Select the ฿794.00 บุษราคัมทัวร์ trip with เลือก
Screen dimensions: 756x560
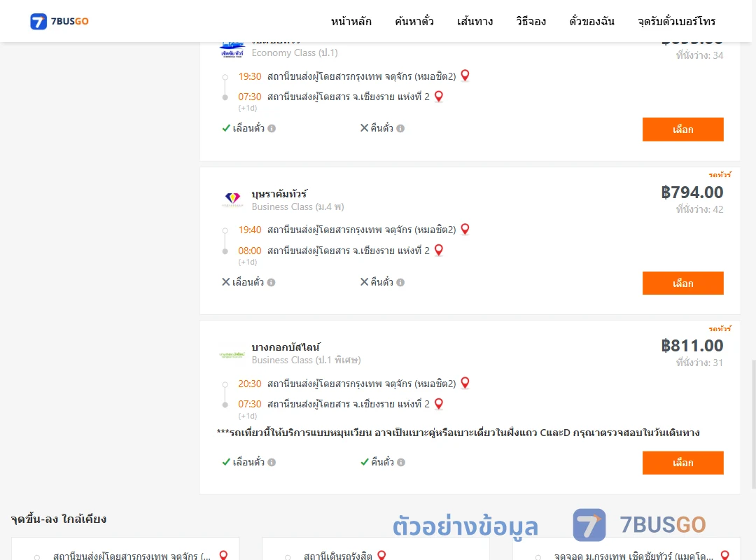coord(682,283)
